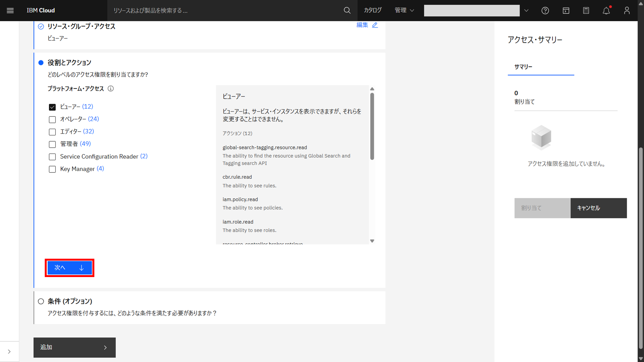Enable the Key Manager role checkbox
Viewport: 644px width, 362px height.
pyautogui.click(x=52, y=169)
